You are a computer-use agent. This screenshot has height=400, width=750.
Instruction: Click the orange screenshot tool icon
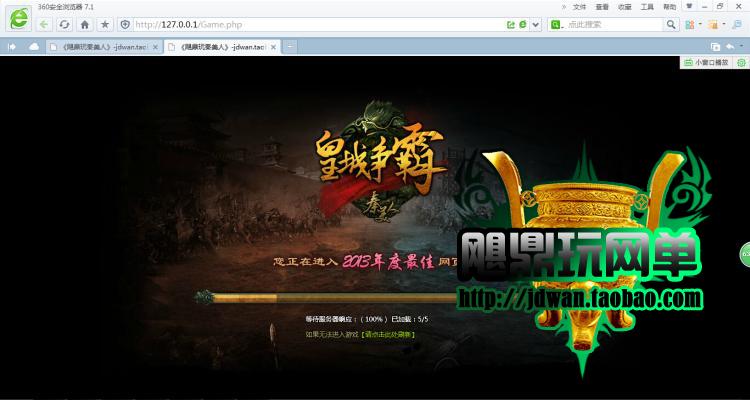tap(713, 24)
